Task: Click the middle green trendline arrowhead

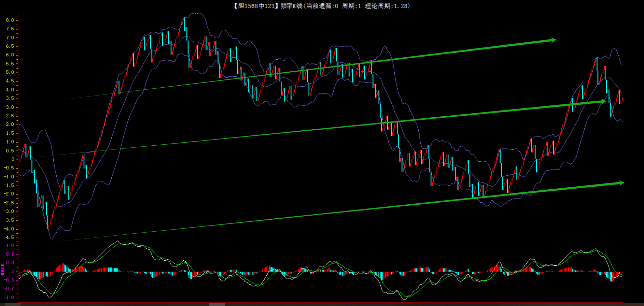Action: click(x=603, y=101)
